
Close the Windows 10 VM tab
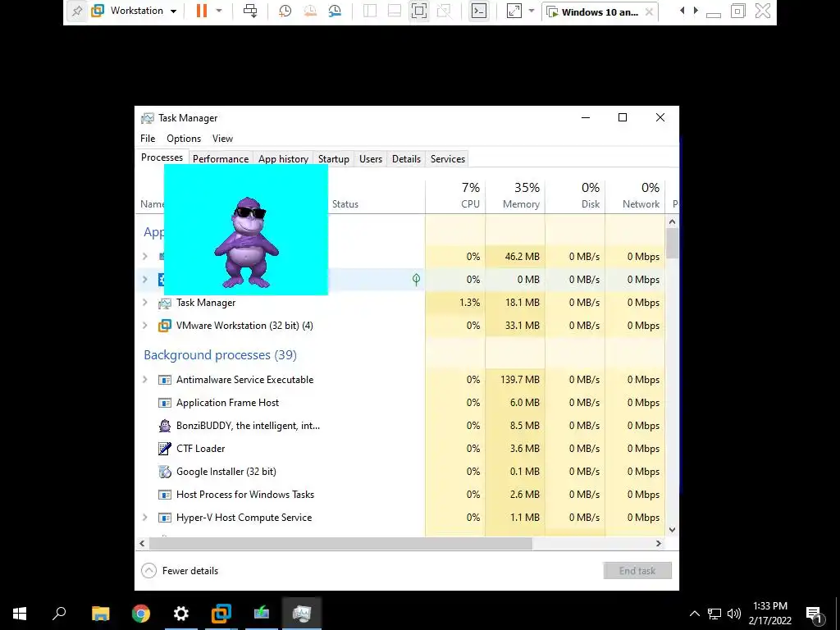pos(649,11)
